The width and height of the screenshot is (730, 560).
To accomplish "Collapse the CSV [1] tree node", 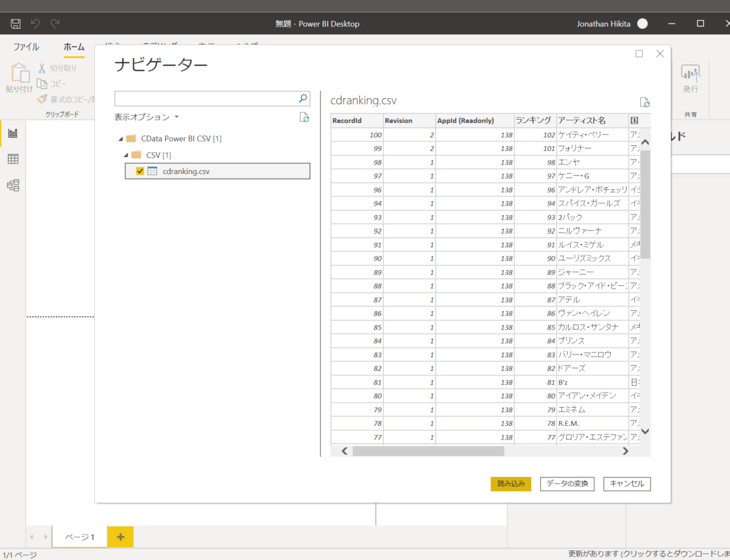I will [x=126, y=155].
